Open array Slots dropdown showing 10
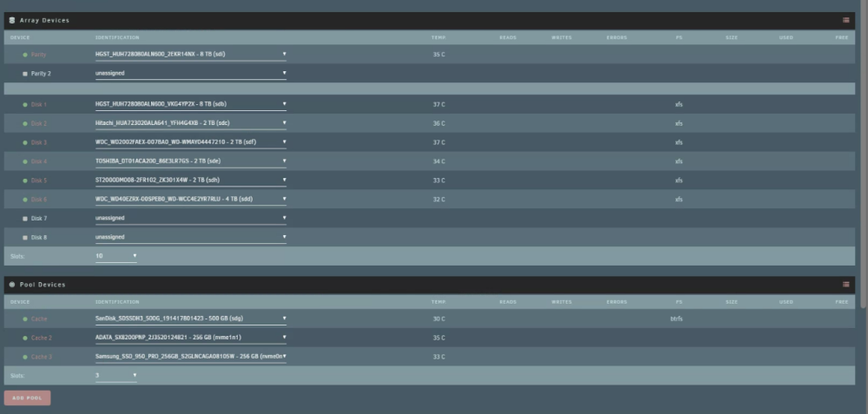The width and height of the screenshot is (868, 414). 116,256
